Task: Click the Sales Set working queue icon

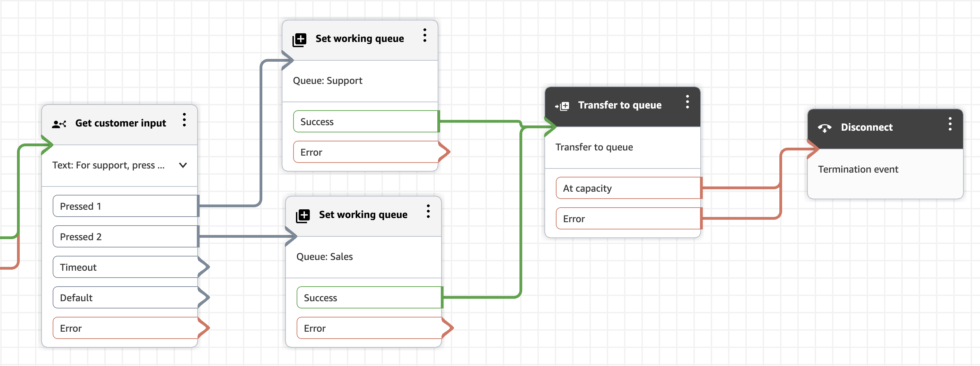Action: coord(303,216)
